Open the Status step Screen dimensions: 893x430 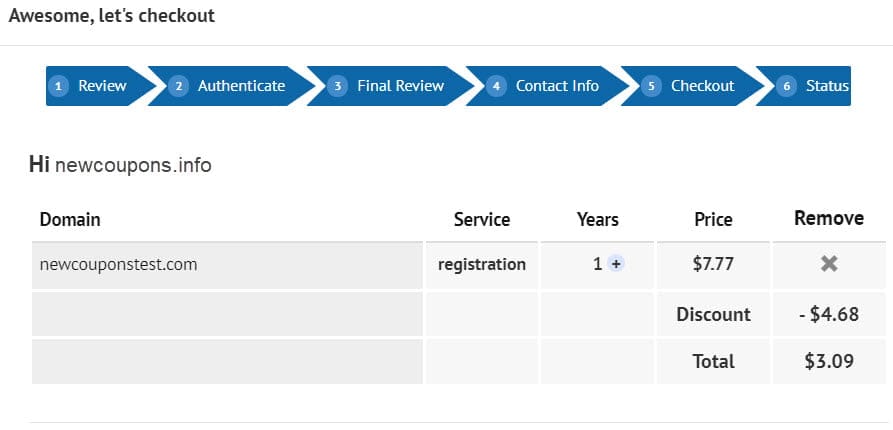[x=827, y=86]
